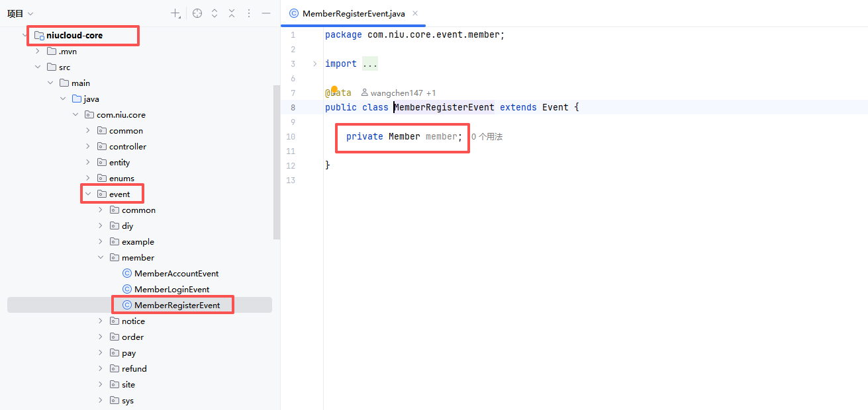Click the MemberLoginEvent class icon

point(127,289)
